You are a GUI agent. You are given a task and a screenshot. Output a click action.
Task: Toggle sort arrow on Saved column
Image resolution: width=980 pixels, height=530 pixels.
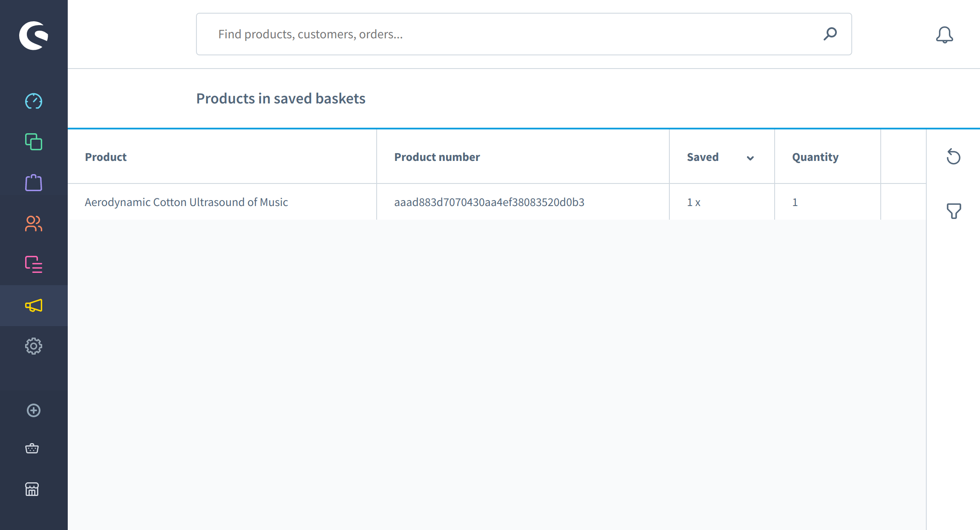click(750, 158)
